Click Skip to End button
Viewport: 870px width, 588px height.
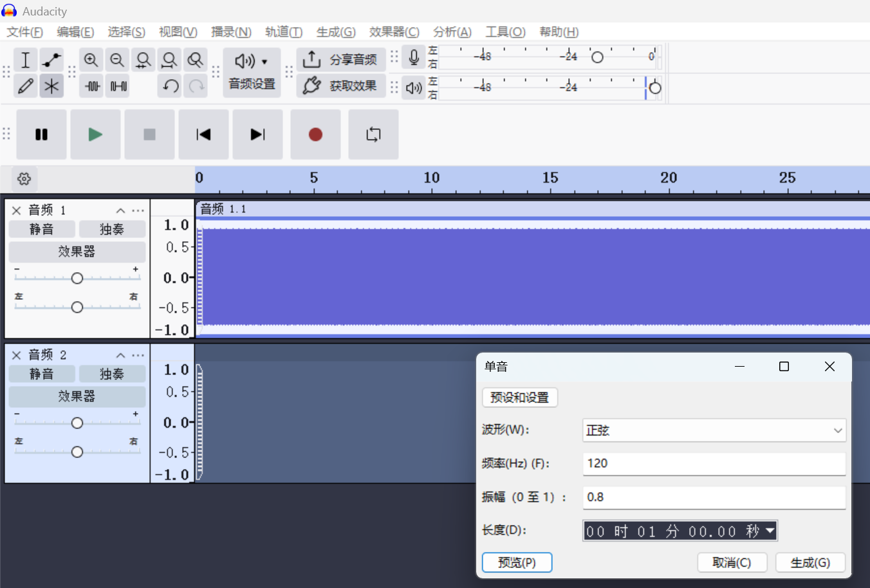point(257,134)
